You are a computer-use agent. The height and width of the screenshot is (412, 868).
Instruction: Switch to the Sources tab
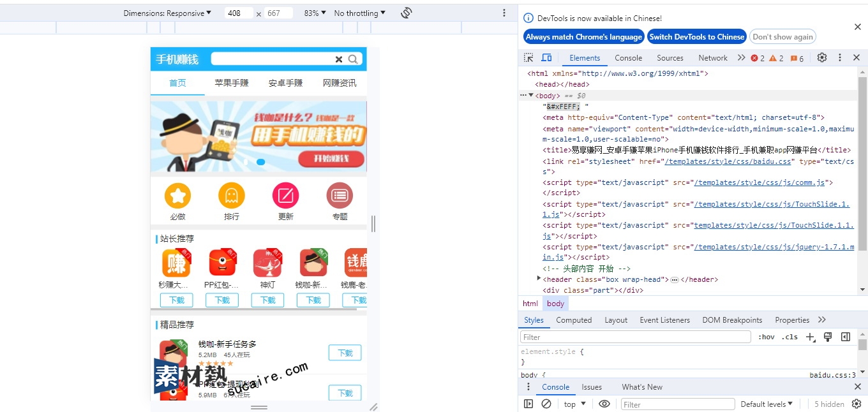click(670, 58)
